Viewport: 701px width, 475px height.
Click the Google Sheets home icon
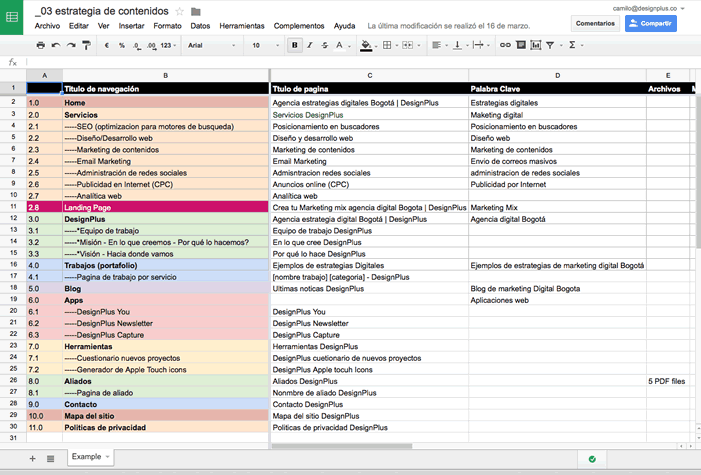coord(12,17)
